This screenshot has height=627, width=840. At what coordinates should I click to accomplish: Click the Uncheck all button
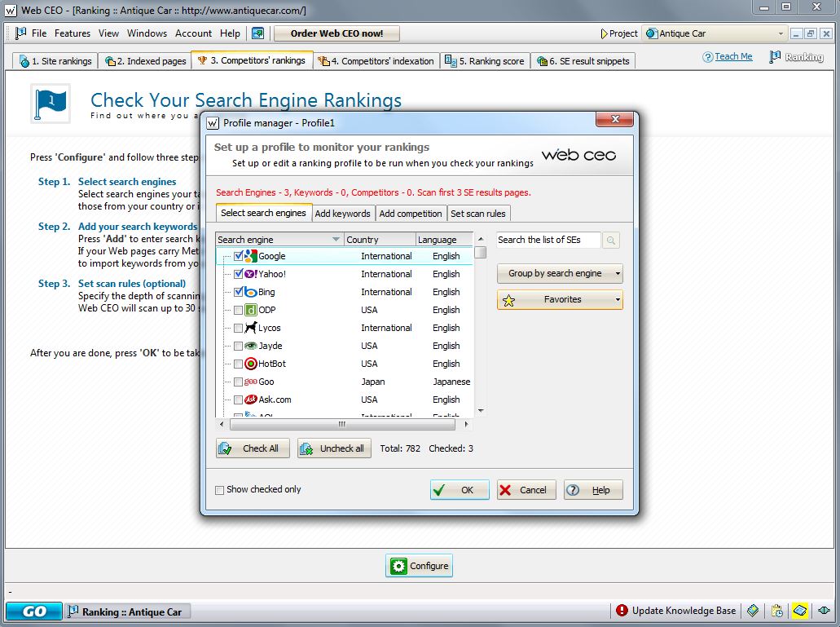334,448
